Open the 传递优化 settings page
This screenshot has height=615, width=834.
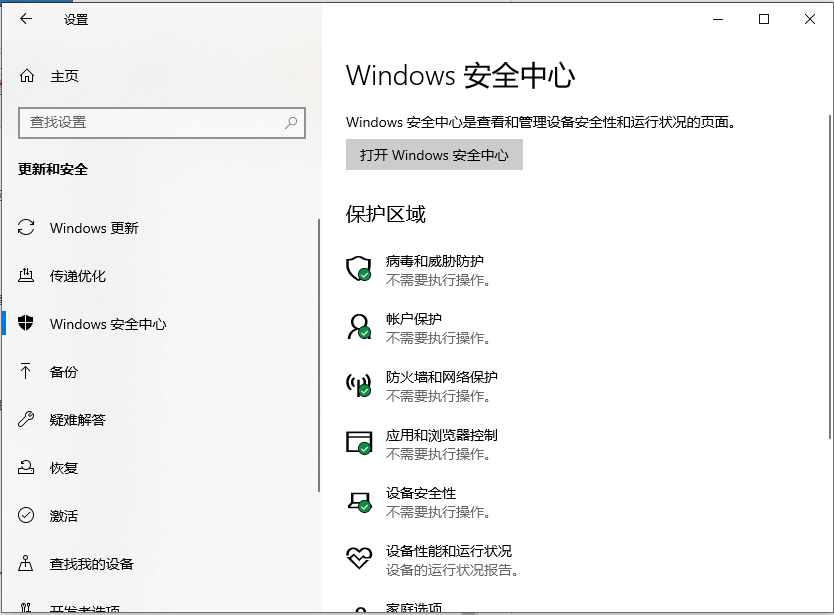coord(78,276)
